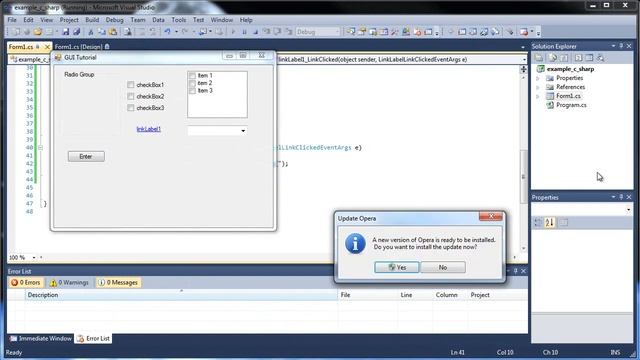Click the Copy toolbar icon
This screenshot has height=360, width=640.
(x=102, y=32)
